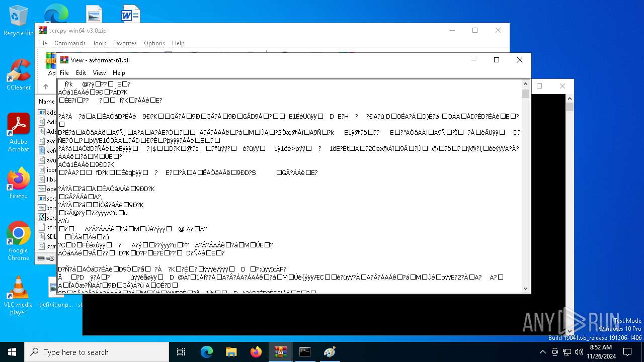The width and height of the screenshot is (644, 362).
Task: Click the viewer vertical scrollbar thumb
Action: click(x=526, y=94)
